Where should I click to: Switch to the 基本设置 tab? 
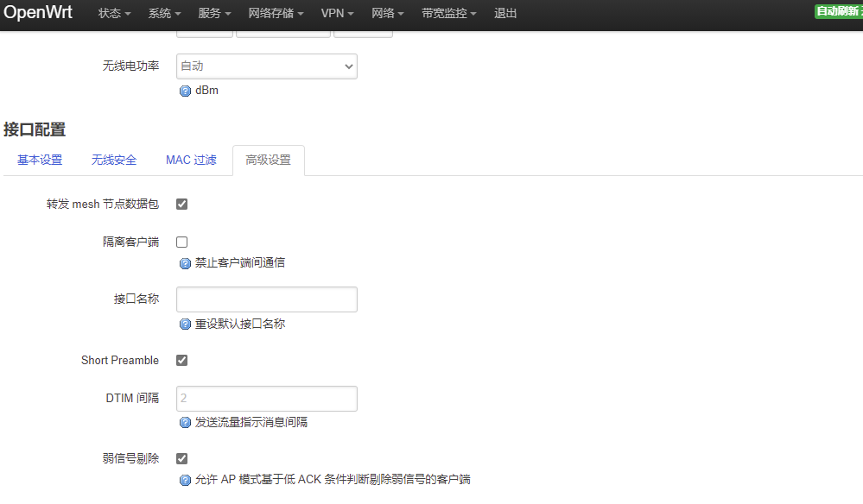click(40, 160)
